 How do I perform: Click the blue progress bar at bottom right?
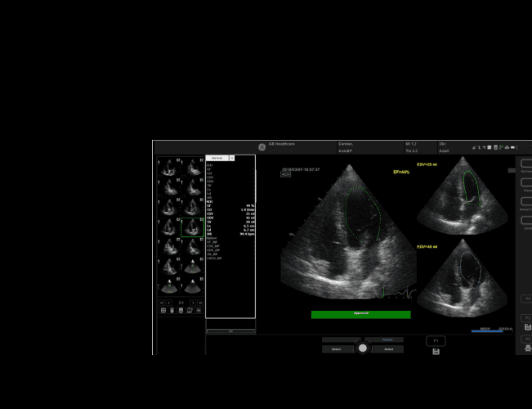click(486, 331)
